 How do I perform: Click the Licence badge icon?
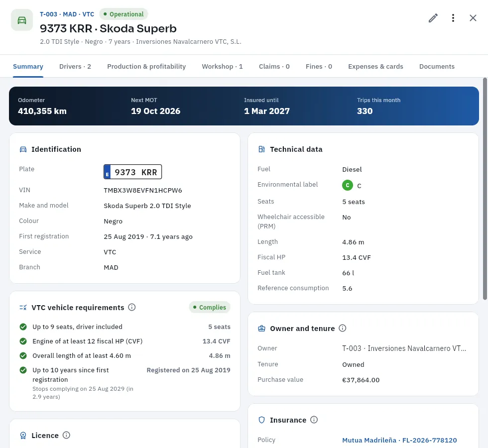click(x=23, y=435)
